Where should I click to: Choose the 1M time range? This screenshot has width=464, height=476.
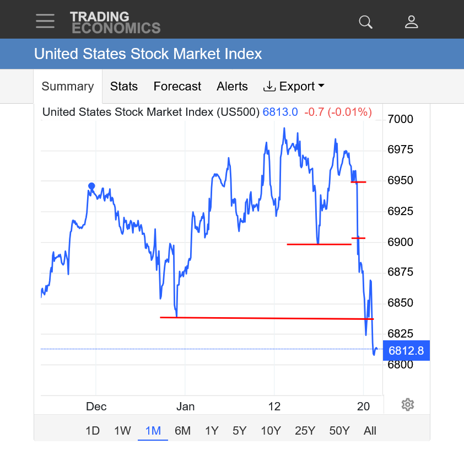click(x=153, y=431)
